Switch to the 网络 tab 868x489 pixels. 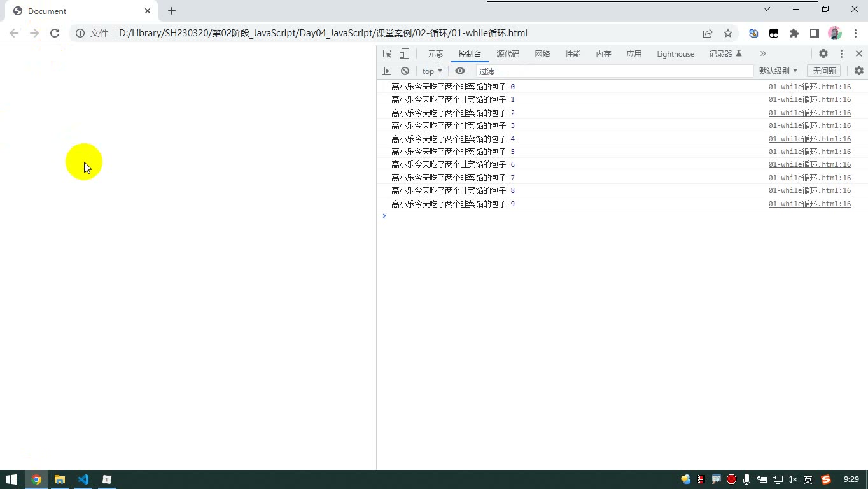tap(542, 54)
